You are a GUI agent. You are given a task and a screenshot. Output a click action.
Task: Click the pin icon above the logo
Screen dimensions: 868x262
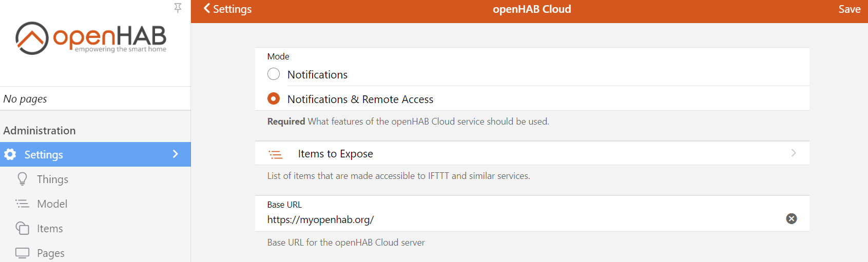point(178,8)
